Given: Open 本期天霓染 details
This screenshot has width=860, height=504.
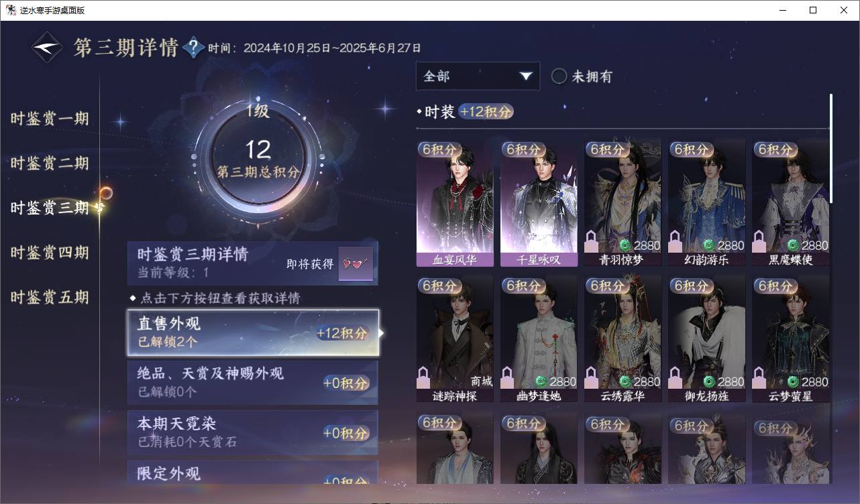Looking at the screenshot, I should 253,432.
